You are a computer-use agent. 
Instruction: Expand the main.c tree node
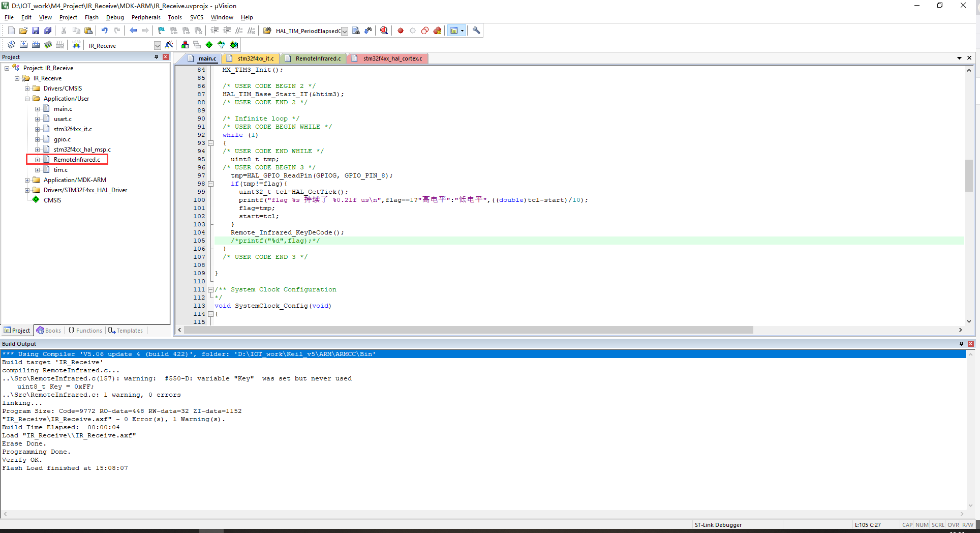[38, 109]
